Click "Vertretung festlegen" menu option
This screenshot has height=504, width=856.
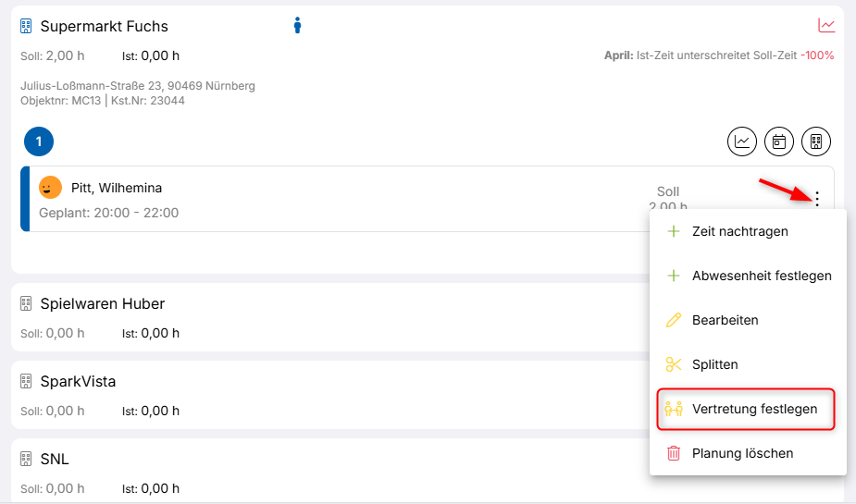click(x=754, y=409)
